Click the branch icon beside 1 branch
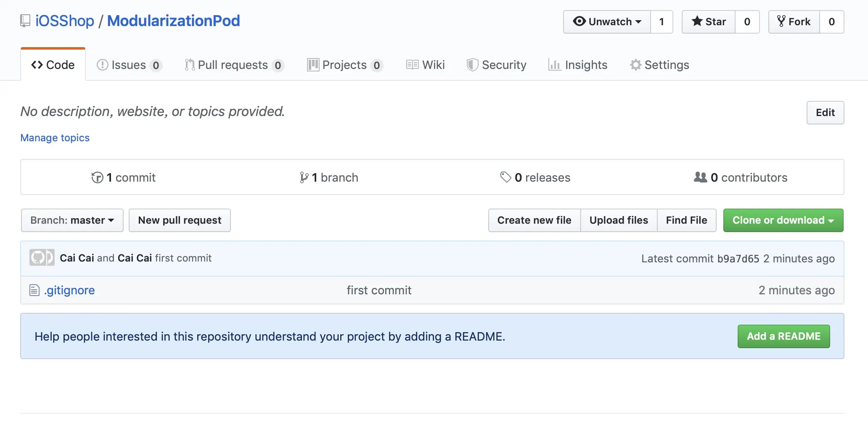The image size is (868, 423). point(304,177)
